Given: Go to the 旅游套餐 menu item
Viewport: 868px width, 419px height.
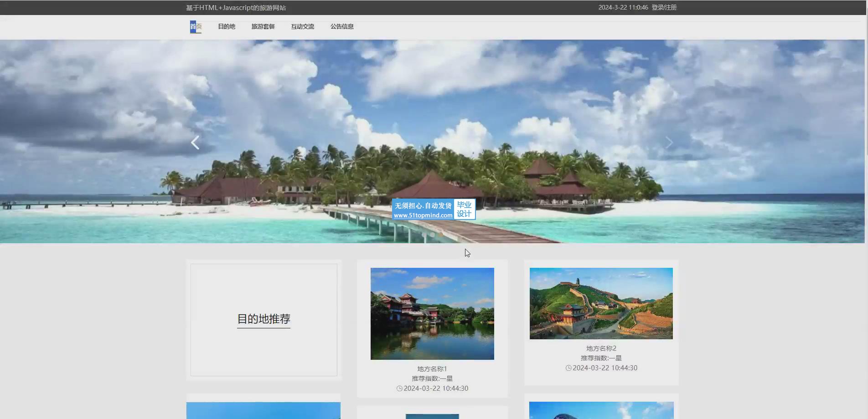Looking at the screenshot, I should (263, 26).
